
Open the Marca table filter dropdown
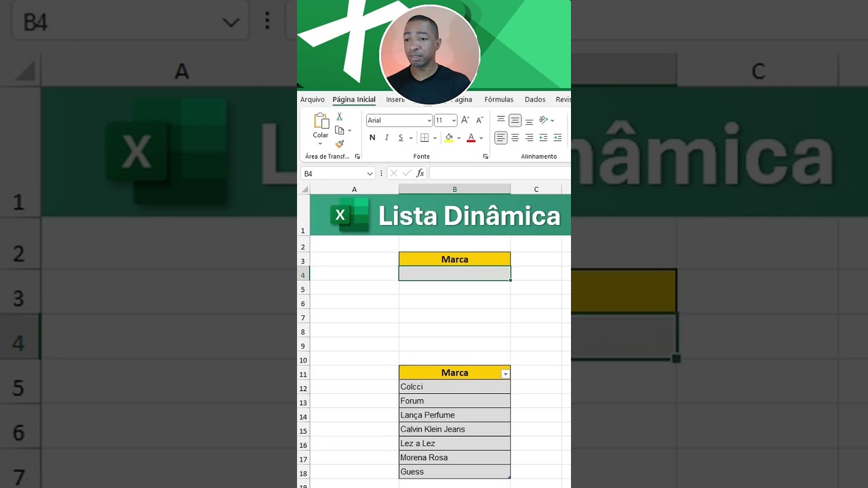click(x=505, y=374)
